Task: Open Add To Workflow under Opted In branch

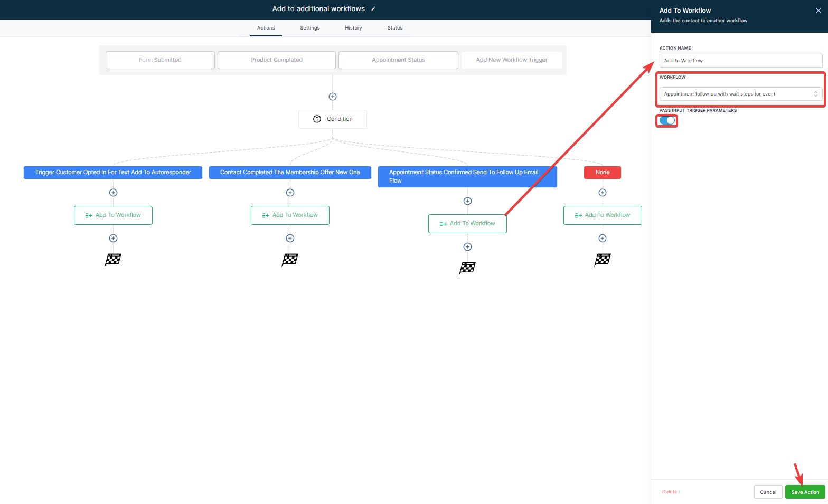Action: click(x=113, y=215)
